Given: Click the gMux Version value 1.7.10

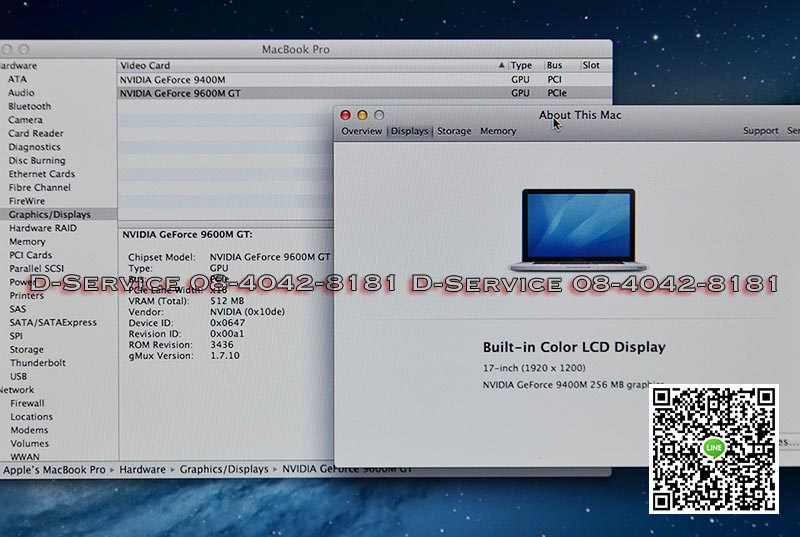Looking at the screenshot, I should coord(224,356).
